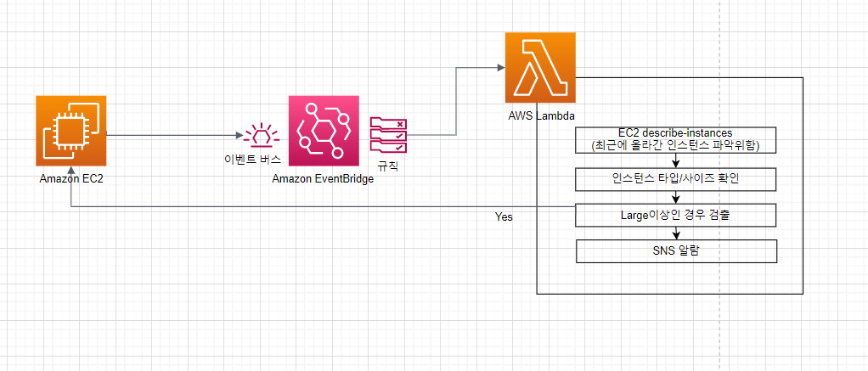Screen dimensions: 868x371
Task: Click the 'Yes' connector label
Action: coord(504,217)
